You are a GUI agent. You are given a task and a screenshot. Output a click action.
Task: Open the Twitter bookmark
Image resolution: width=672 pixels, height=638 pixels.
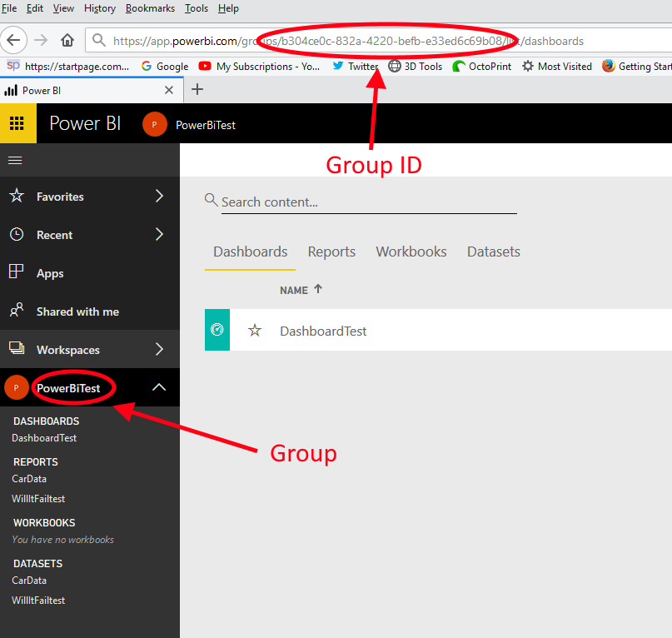click(x=356, y=66)
